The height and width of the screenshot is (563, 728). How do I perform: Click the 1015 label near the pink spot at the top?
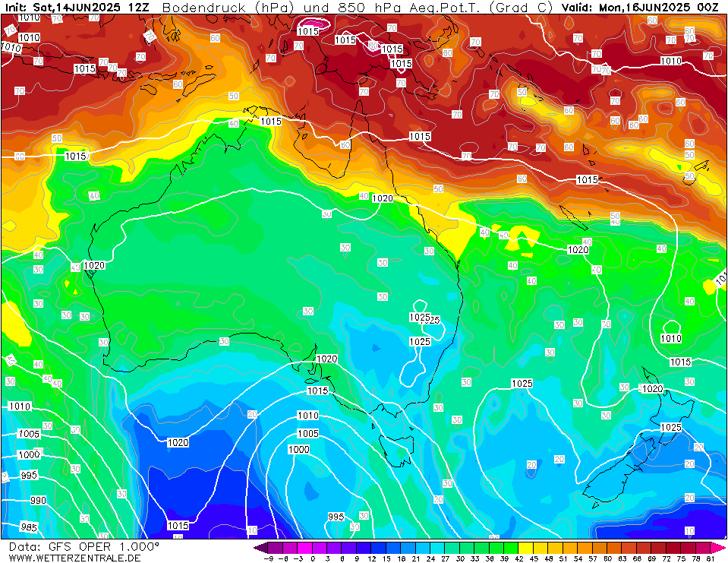coord(307,31)
